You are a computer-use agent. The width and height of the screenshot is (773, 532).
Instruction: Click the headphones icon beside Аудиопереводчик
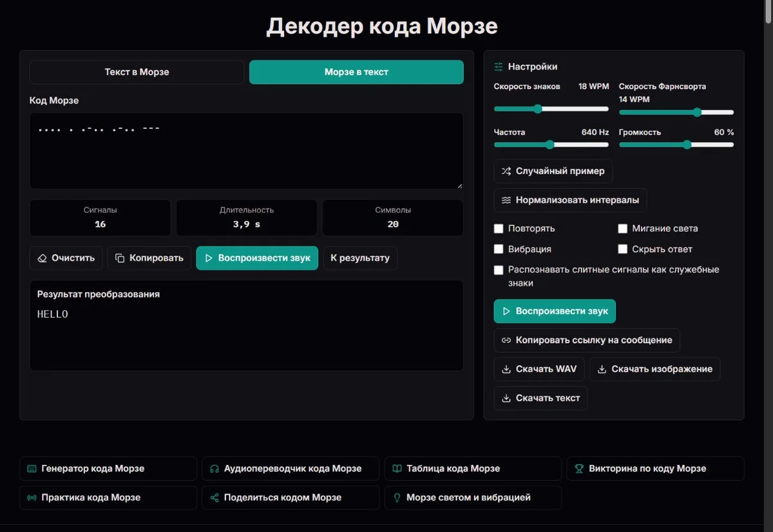[x=215, y=469]
